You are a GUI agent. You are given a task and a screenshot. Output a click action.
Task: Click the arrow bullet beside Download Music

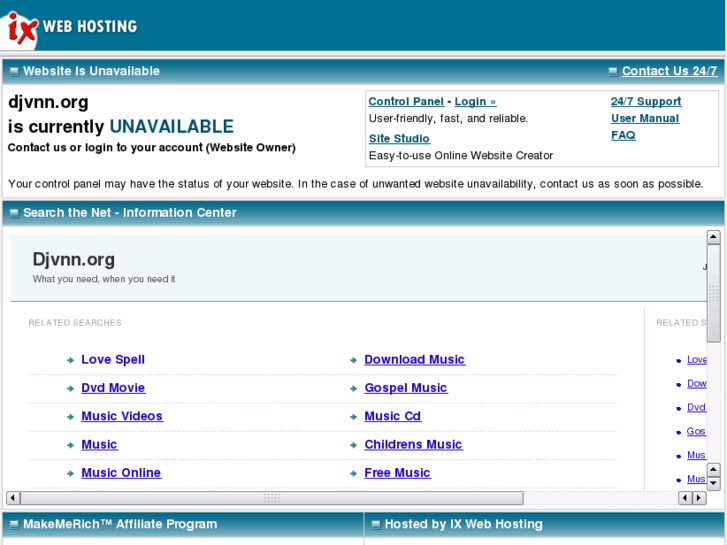coord(353,360)
